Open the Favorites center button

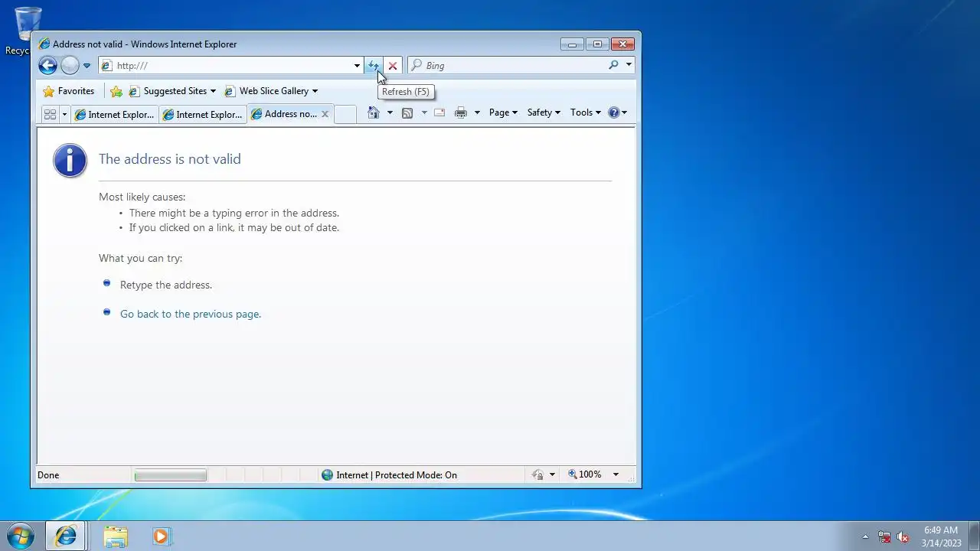pyautogui.click(x=69, y=91)
